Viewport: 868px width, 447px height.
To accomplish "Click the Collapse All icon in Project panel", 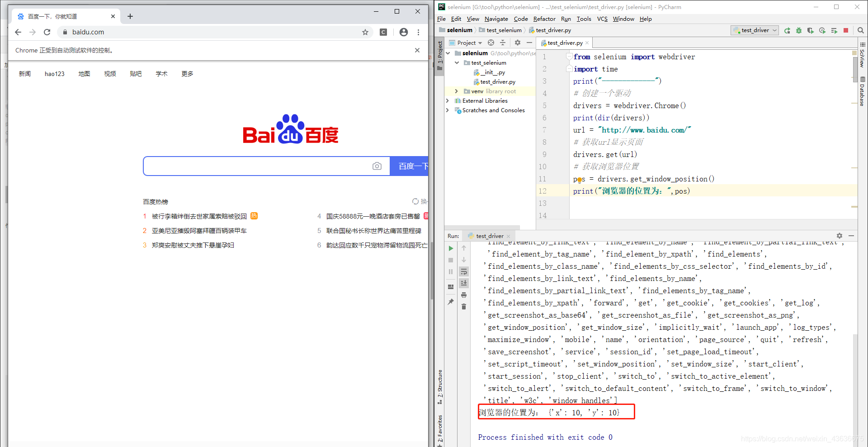I will pos(503,43).
